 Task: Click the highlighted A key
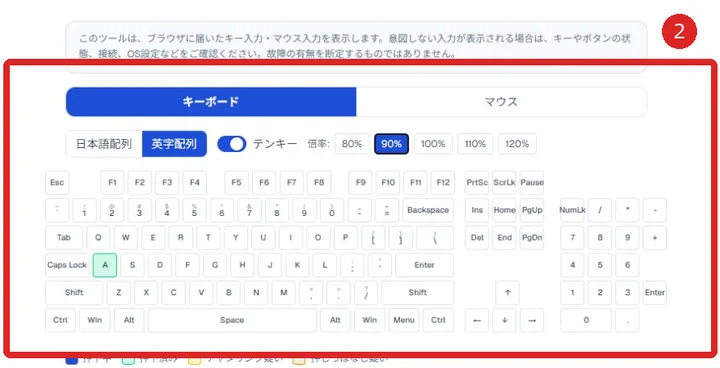105,265
